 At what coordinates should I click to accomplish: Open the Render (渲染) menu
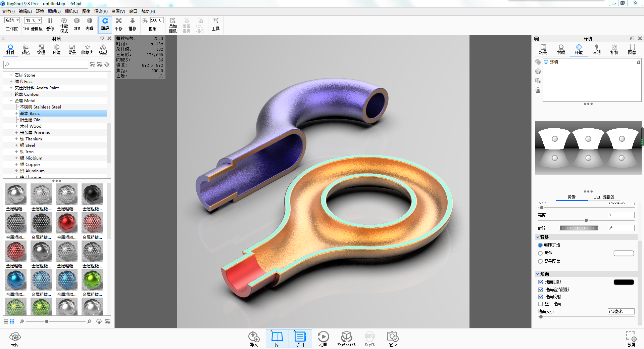pyautogui.click(x=101, y=11)
